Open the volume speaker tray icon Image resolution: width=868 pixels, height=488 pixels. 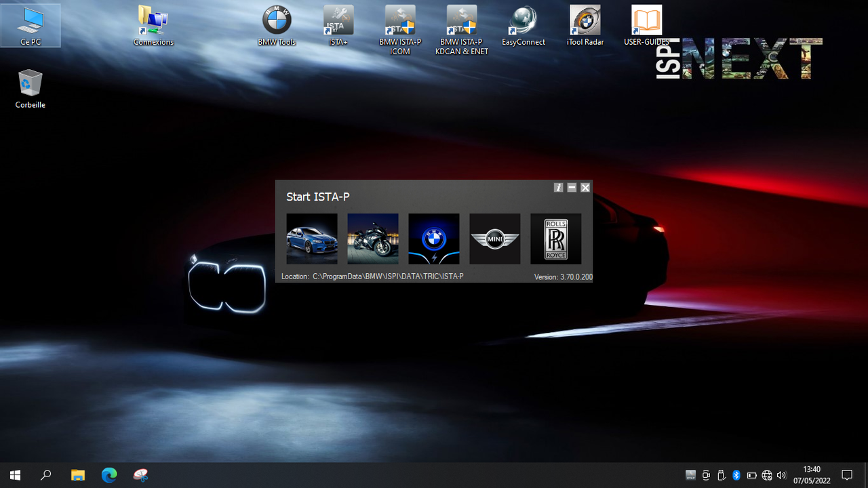(782, 475)
